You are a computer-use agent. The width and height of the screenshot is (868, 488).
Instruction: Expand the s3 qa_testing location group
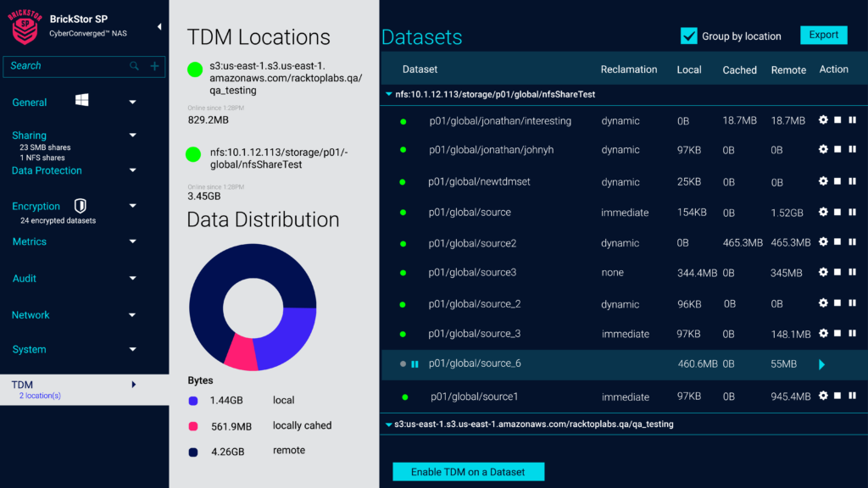point(390,423)
